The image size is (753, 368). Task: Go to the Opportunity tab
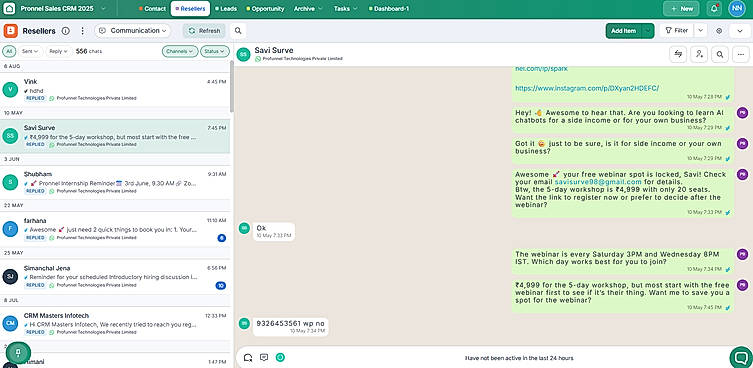pos(265,9)
